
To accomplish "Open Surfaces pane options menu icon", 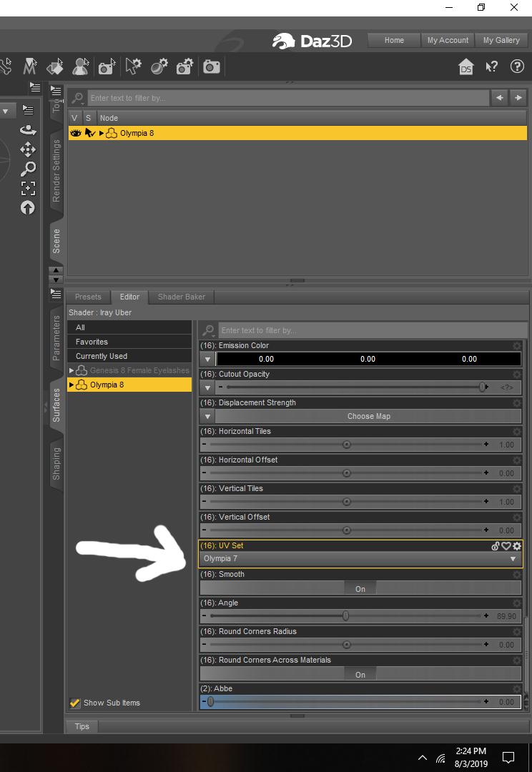I will (x=56, y=294).
